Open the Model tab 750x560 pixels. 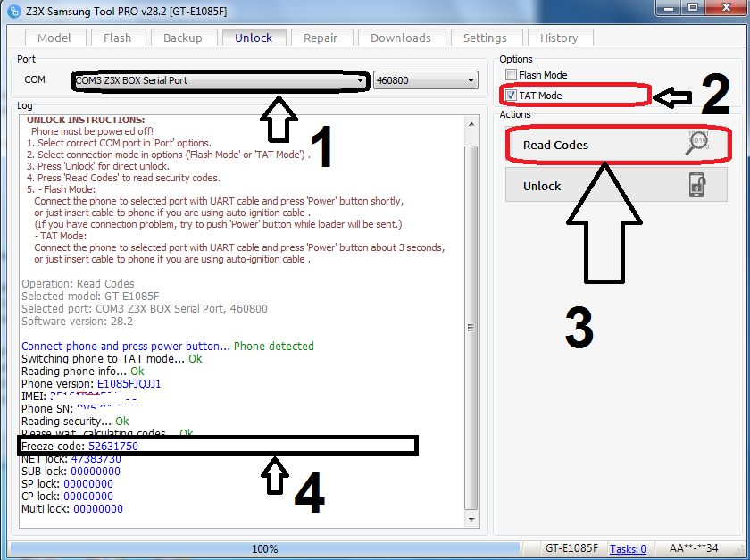54,38
